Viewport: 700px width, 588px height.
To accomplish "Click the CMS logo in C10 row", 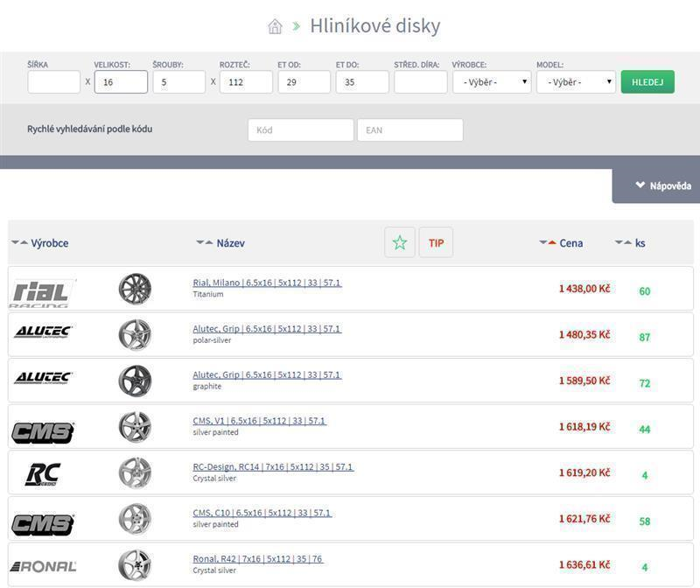I will (x=43, y=524).
